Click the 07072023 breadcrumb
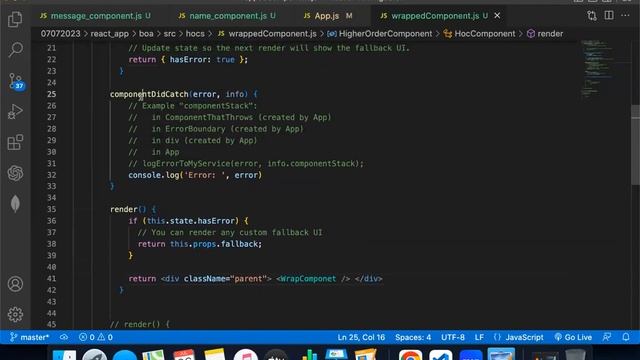Screen dimensions: 640x360 (60, 34)
